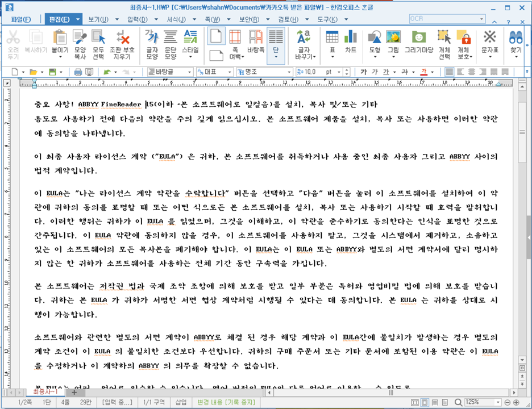
Task: Click the Copy format (모양 복사) icon
Action: (x=80, y=37)
